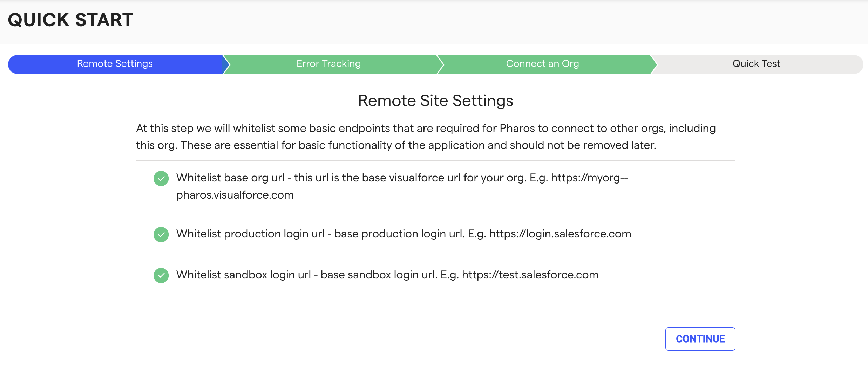Click the chevron arrow after Error Tracking

tap(440, 64)
